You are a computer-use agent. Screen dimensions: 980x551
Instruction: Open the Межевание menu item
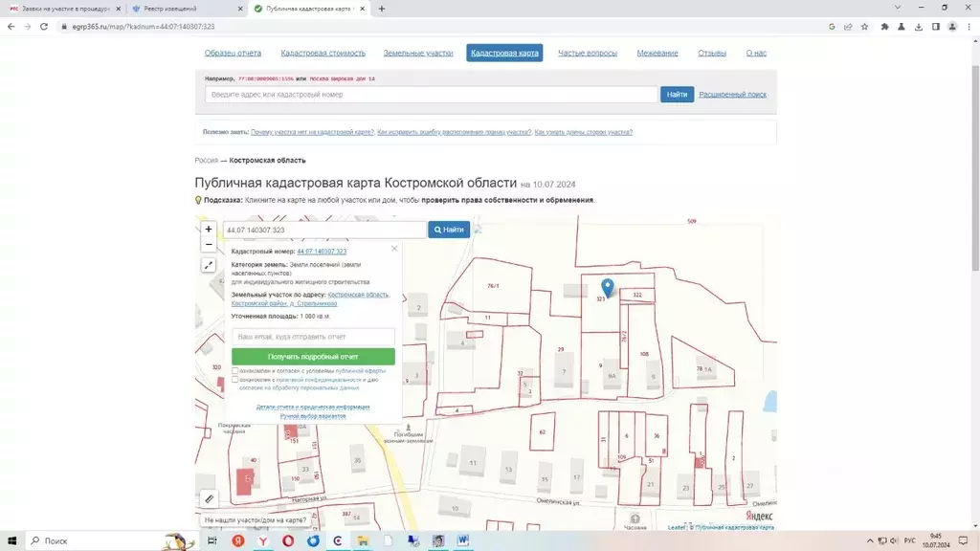pos(657,54)
